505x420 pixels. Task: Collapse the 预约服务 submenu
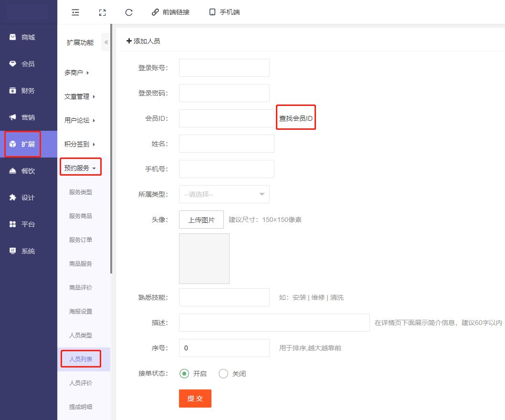[80, 168]
